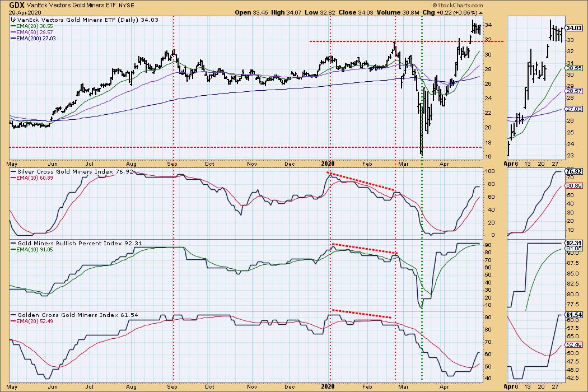Click the boxed 28.57 EMA tag on the right scale
Viewport: 588px width, 392px height.
pos(574,91)
